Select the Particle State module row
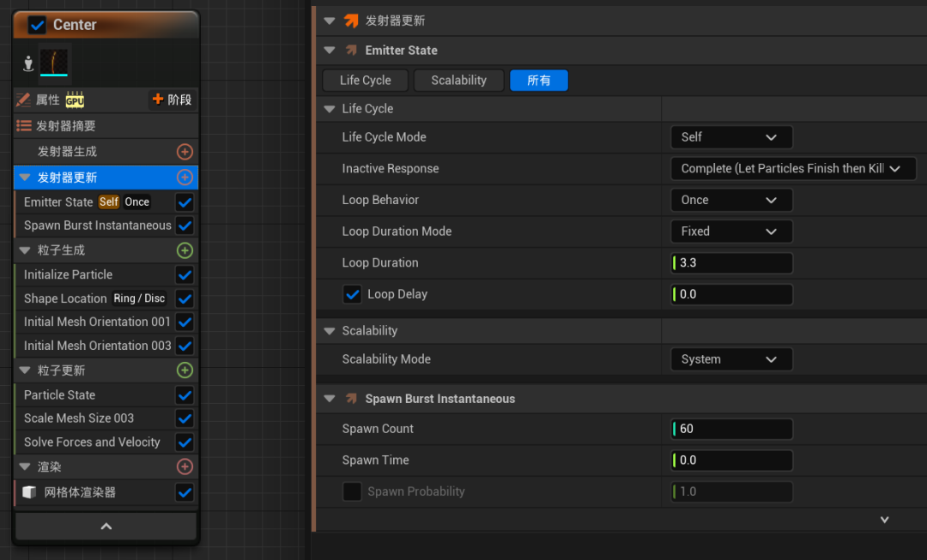927x560 pixels. 106,395
